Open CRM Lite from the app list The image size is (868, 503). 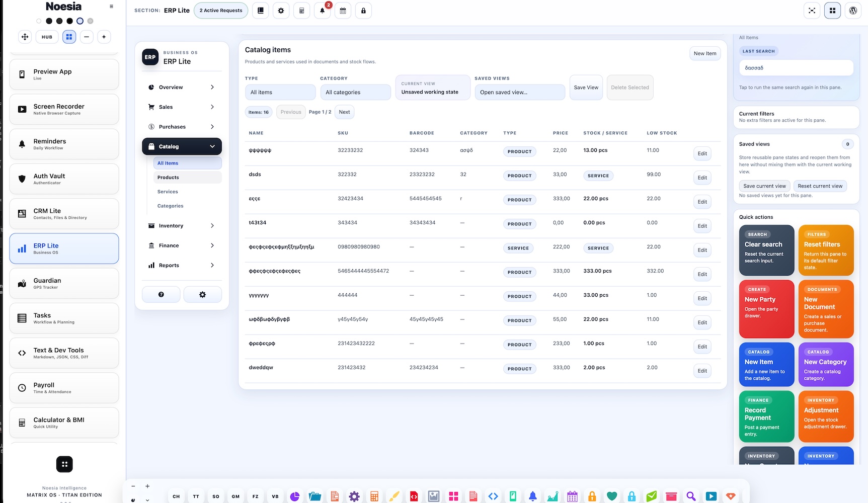(64, 214)
